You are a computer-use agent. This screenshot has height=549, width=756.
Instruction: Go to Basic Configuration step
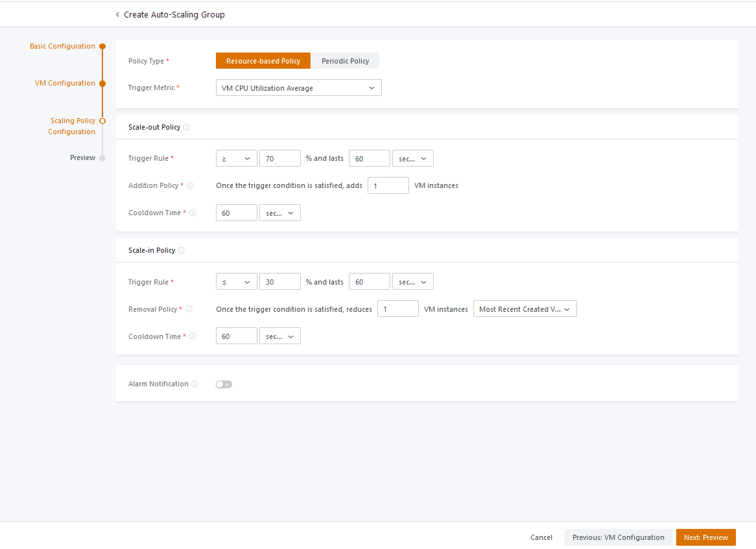[62, 47]
